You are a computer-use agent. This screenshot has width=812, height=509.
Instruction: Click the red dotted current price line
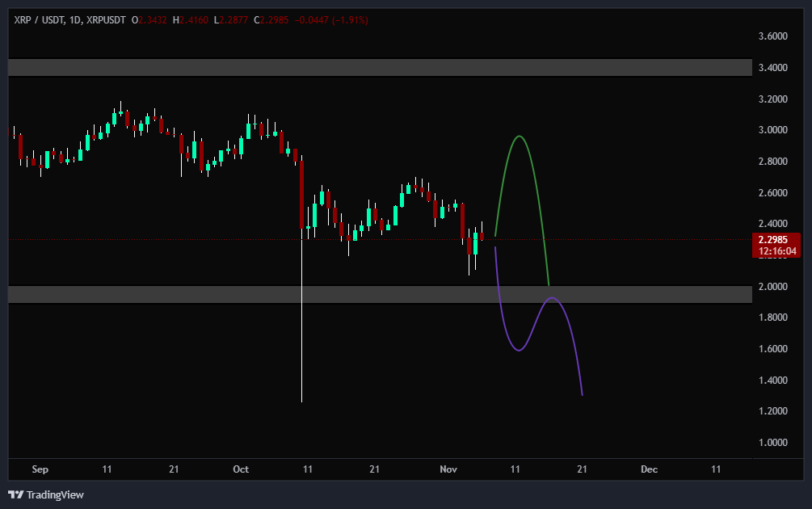pyautogui.click(x=162, y=239)
